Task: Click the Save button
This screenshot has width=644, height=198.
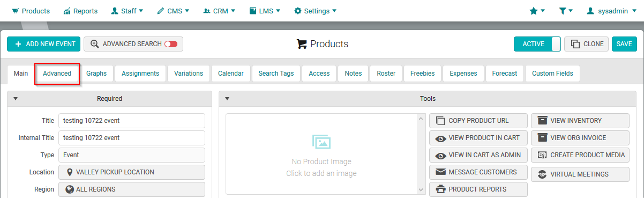Action: click(x=624, y=44)
